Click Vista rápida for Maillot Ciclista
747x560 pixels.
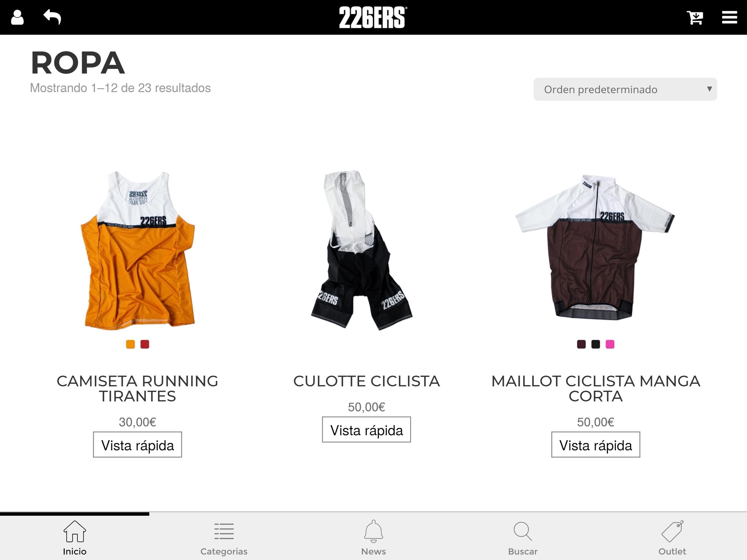point(596,445)
